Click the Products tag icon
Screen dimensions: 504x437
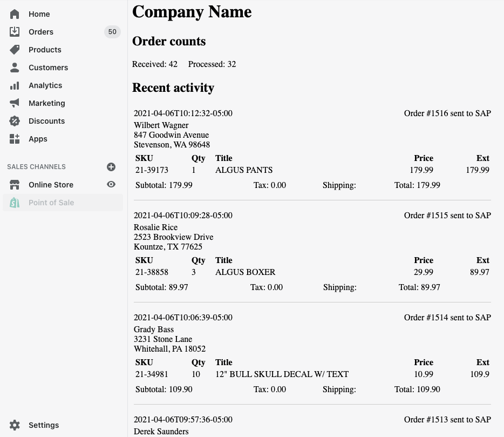coord(15,50)
